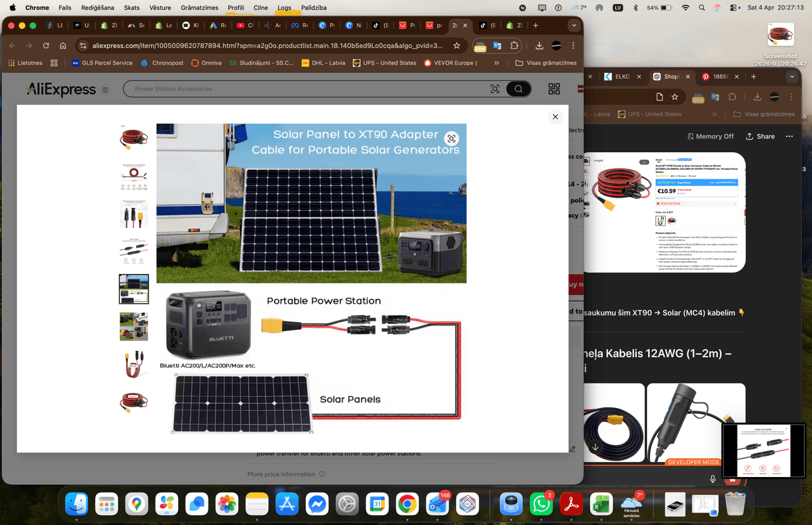Open Rediģēšana menu in menu bar
The height and width of the screenshot is (525, 812).
point(99,7)
